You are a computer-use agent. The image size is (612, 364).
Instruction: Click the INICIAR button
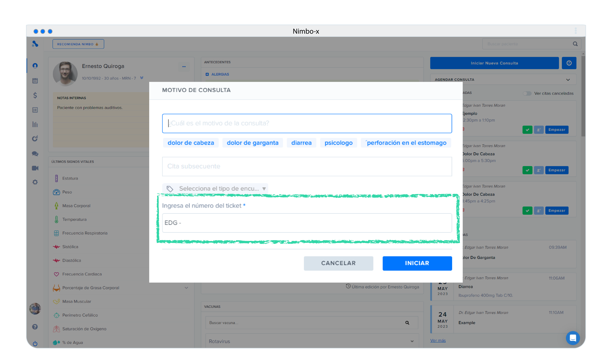pyautogui.click(x=417, y=263)
